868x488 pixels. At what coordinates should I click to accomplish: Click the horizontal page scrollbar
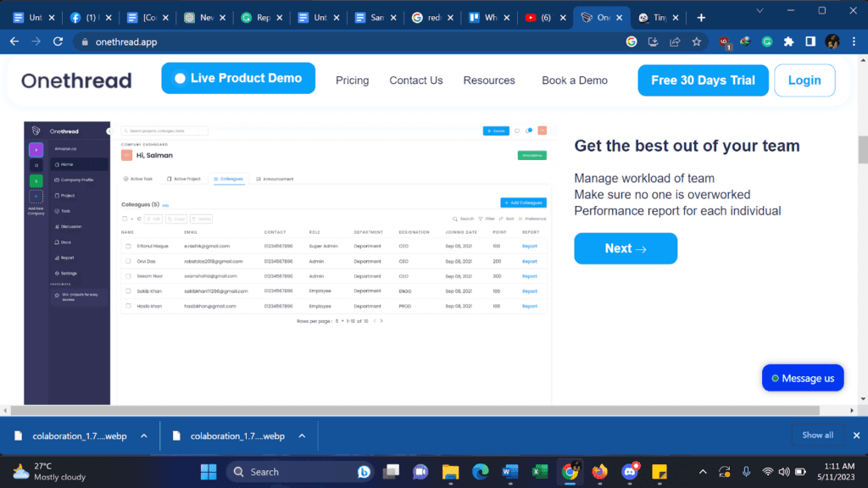point(414,411)
